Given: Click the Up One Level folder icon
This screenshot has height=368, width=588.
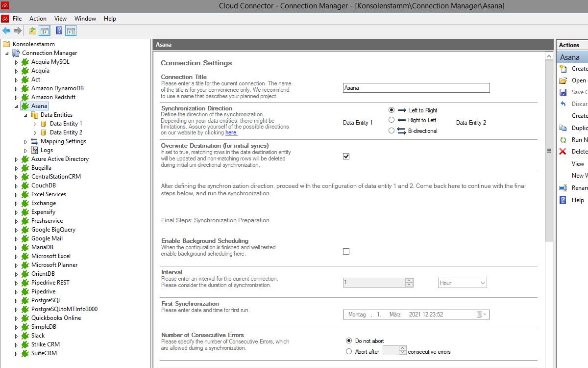Looking at the screenshot, I should [x=33, y=31].
